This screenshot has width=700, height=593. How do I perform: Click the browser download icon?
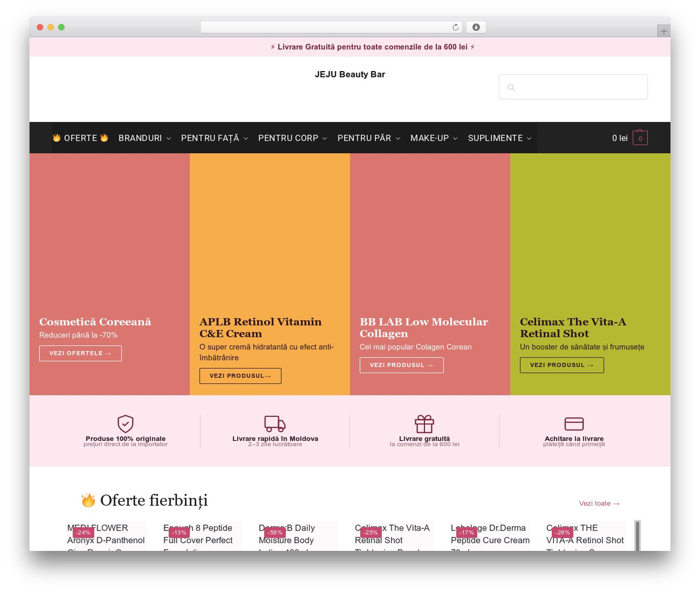[476, 27]
